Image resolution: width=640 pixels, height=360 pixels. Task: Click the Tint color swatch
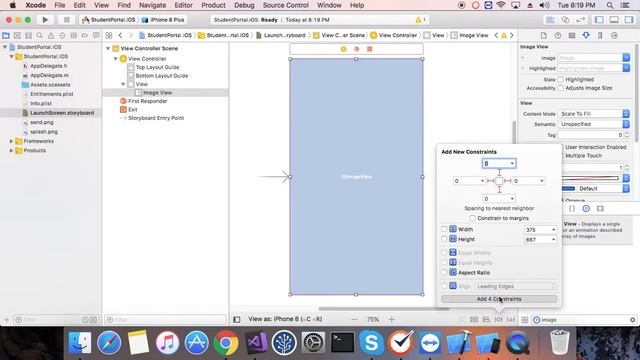[569, 189]
